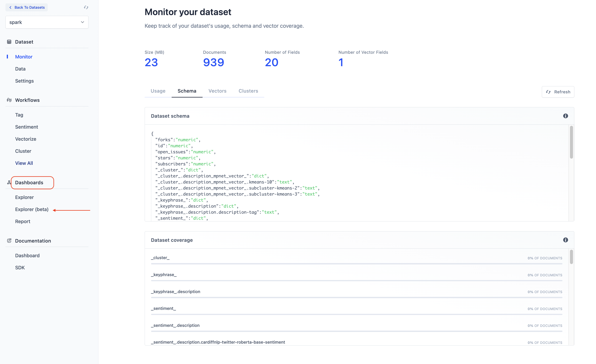Click the Dataset coverage info icon

(x=565, y=240)
